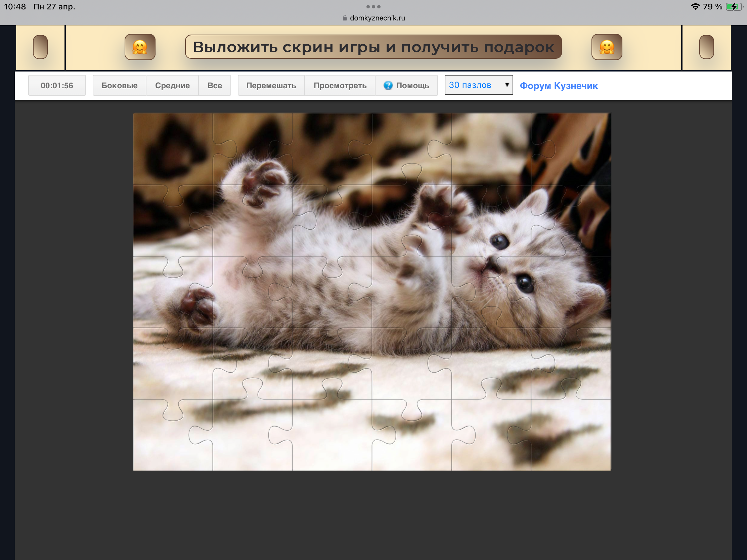
Task: Show only Боковые edge pieces
Action: [119, 85]
